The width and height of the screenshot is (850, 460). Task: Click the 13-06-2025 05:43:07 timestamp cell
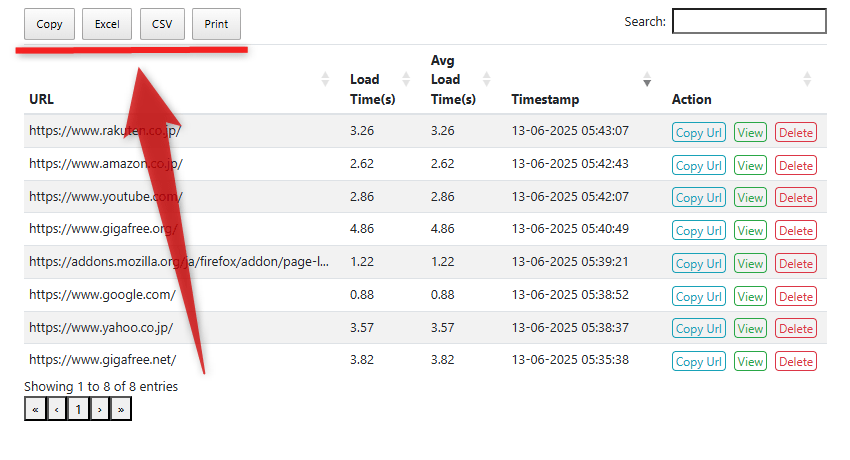[x=570, y=131]
